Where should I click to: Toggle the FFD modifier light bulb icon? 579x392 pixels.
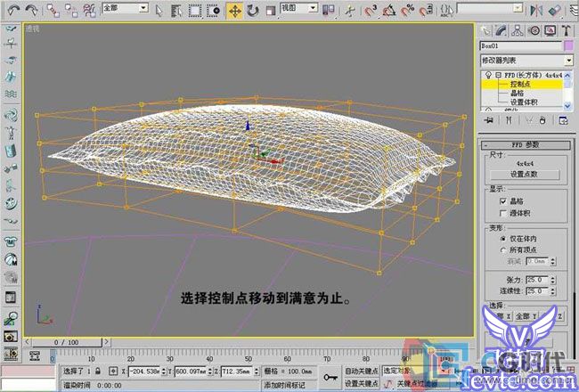pyautogui.click(x=488, y=75)
